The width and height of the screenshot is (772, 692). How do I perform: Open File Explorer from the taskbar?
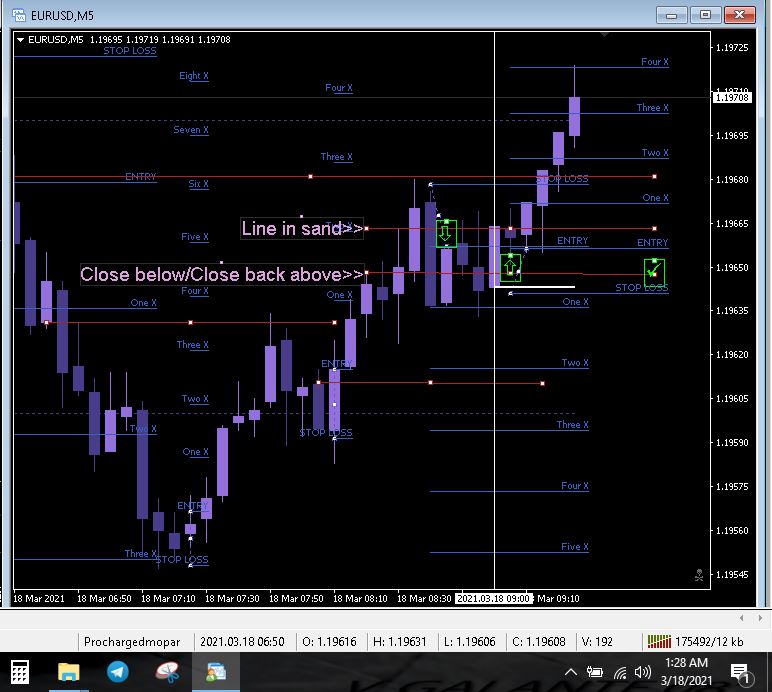click(68, 672)
